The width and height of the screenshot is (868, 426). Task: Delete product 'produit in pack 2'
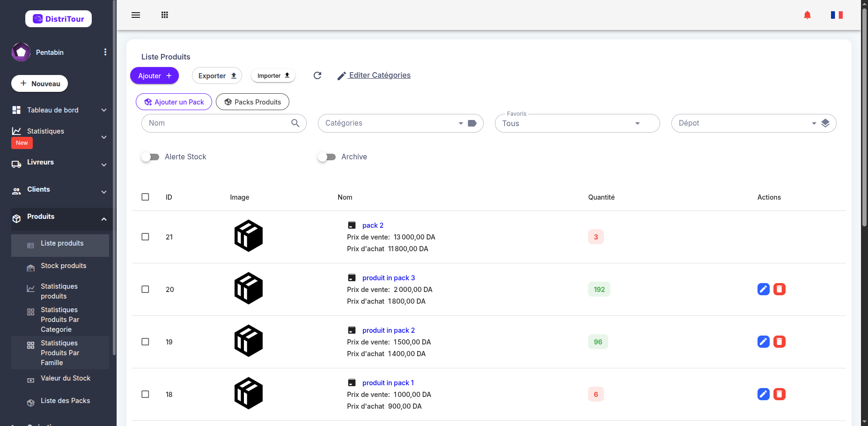(779, 342)
